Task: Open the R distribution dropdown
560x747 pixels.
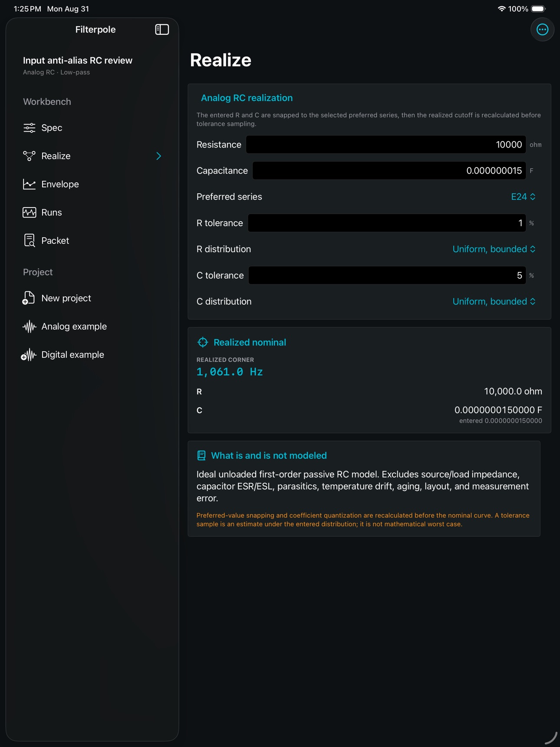Action: (494, 249)
